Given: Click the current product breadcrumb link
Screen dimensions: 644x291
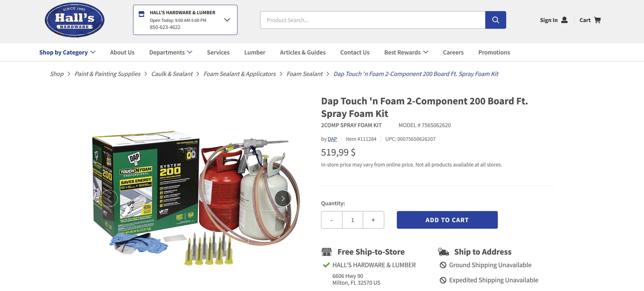Looking at the screenshot, I should [x=416, y=74].
